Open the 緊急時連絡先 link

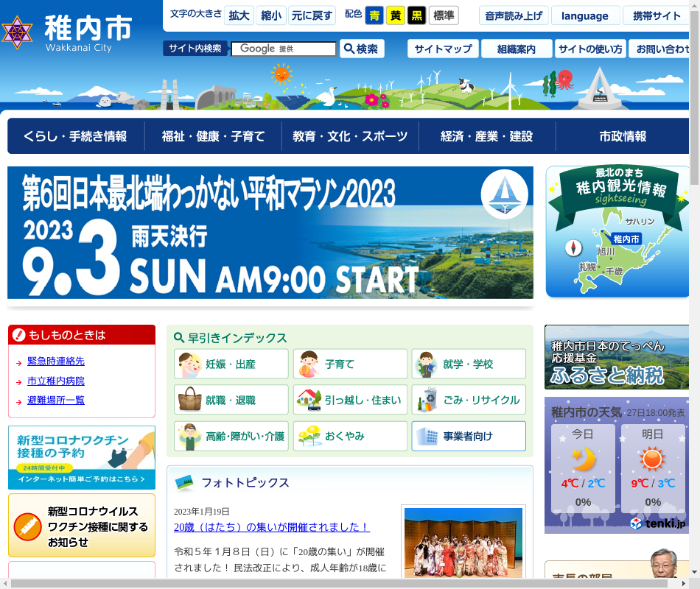(56, 361)
